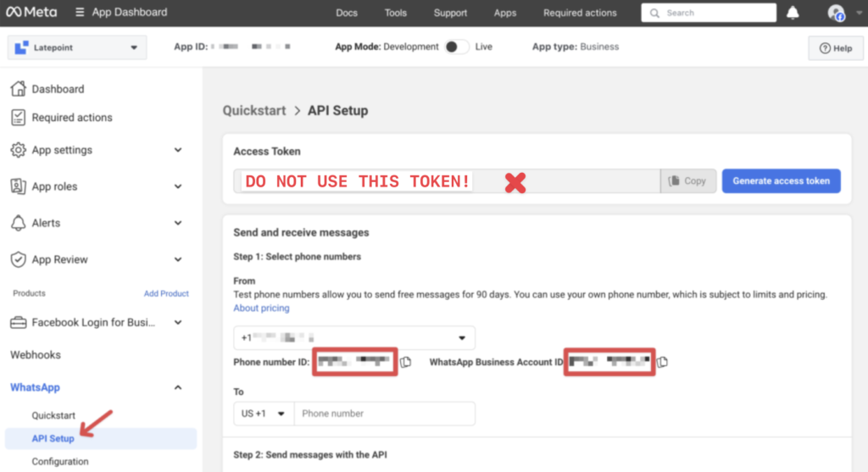Open the Latepoint app selector dropdown
Viewport: 868px width, 472px height.
[77, 47]
